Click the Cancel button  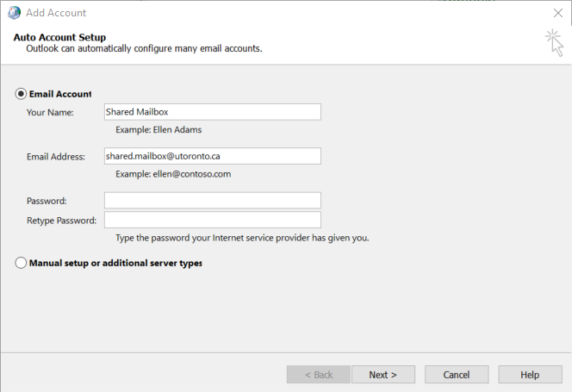click(x=457, y=375)
